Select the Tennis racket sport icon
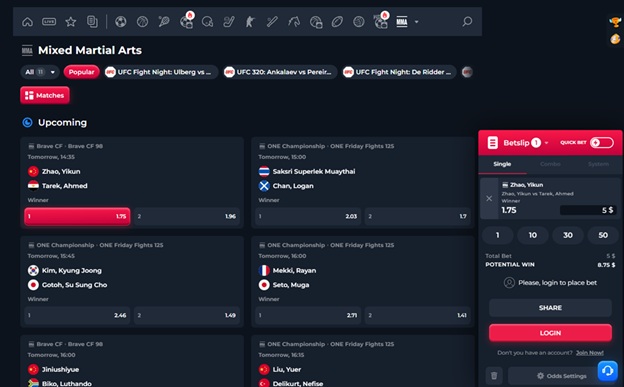 [164, 22]
